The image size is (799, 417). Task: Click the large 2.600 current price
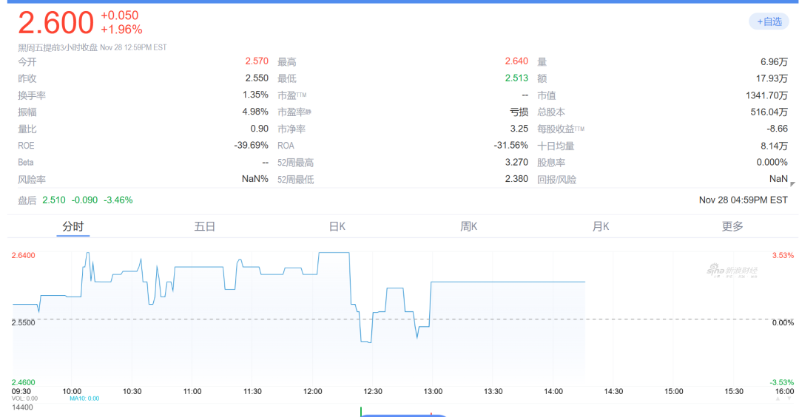pyautogui.click(x=56, y=22)
